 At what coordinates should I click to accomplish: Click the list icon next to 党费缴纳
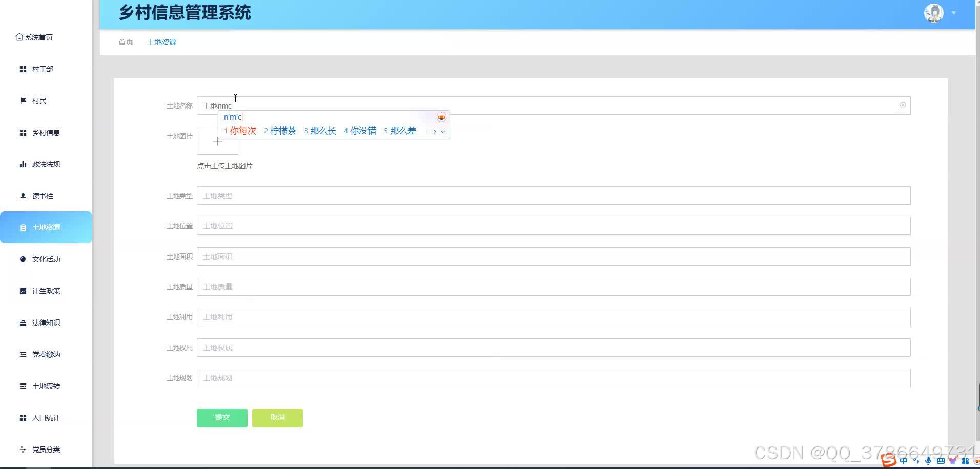click(x=23, y=354)
